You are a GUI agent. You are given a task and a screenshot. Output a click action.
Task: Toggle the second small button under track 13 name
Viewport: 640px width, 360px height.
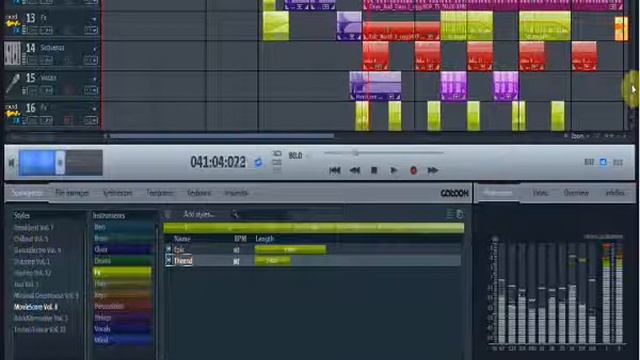[47, 30]
